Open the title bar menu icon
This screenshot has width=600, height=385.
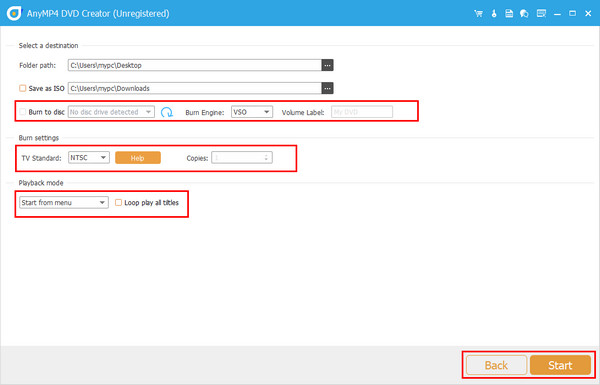click(x=541, y=14)
